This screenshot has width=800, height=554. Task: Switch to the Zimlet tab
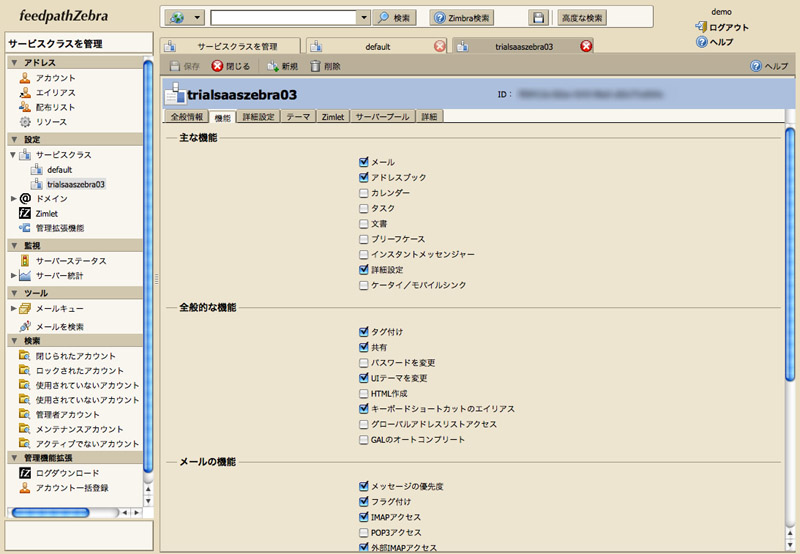[x=333, y=117]
